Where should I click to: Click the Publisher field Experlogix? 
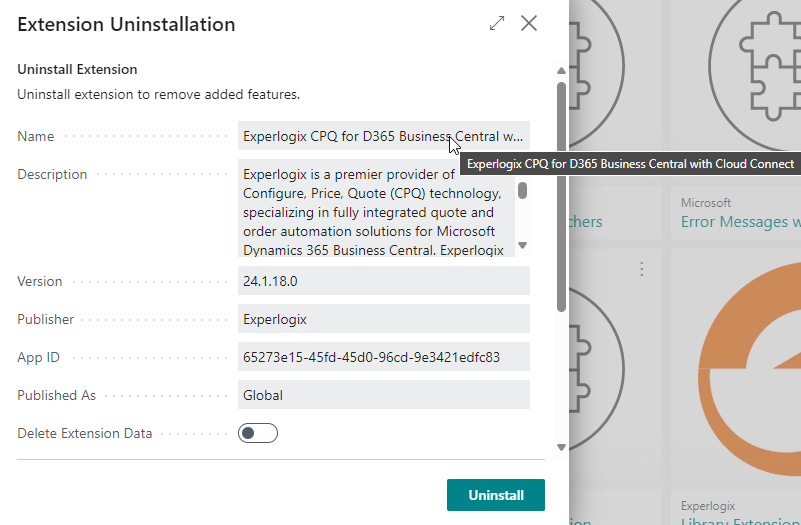pos(384,319)
